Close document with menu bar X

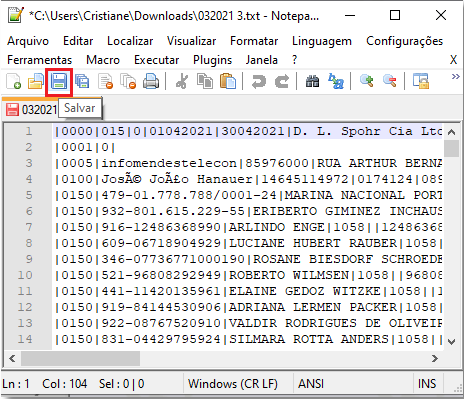[453, 60]
